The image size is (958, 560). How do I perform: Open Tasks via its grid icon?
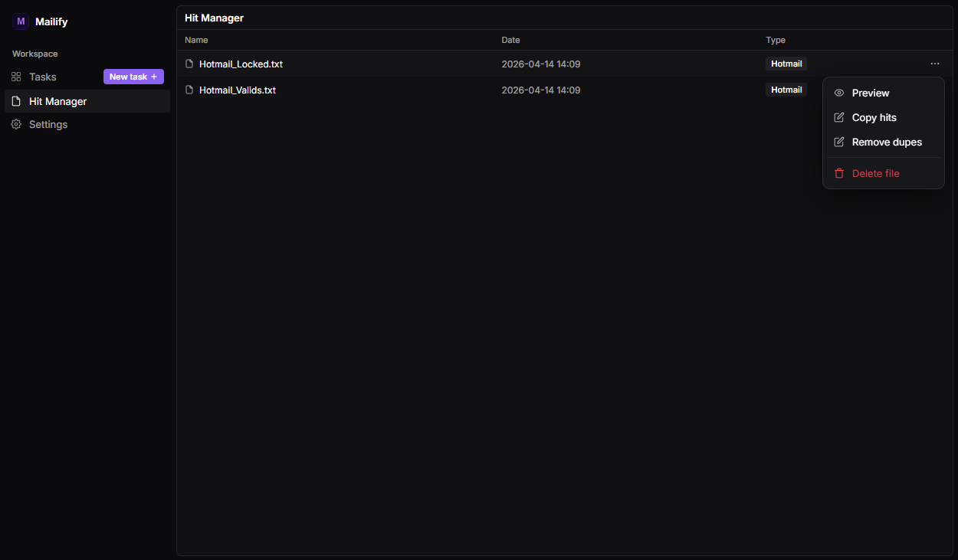click(x=16, y=77)
